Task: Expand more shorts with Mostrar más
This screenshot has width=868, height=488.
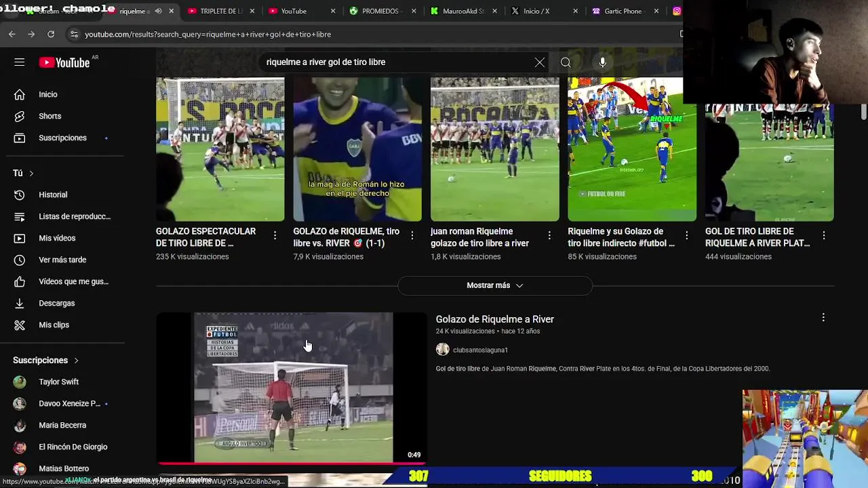Action: pos(495,285)
